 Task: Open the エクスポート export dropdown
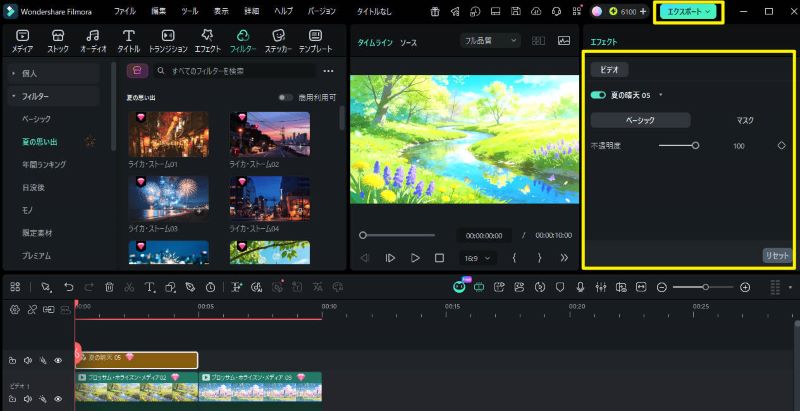[688, 11]
